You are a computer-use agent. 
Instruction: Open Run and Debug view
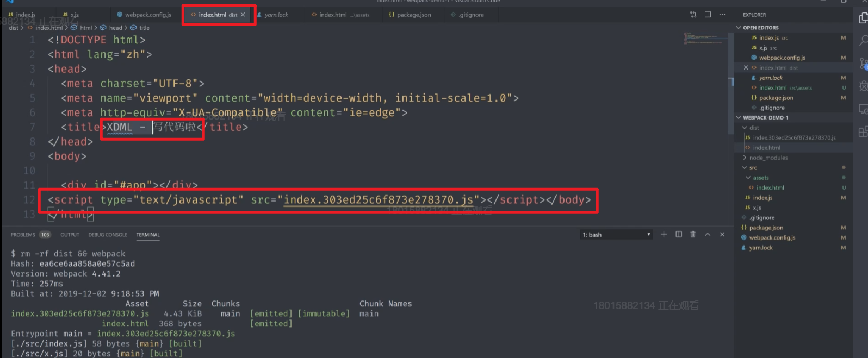(863, 86)
